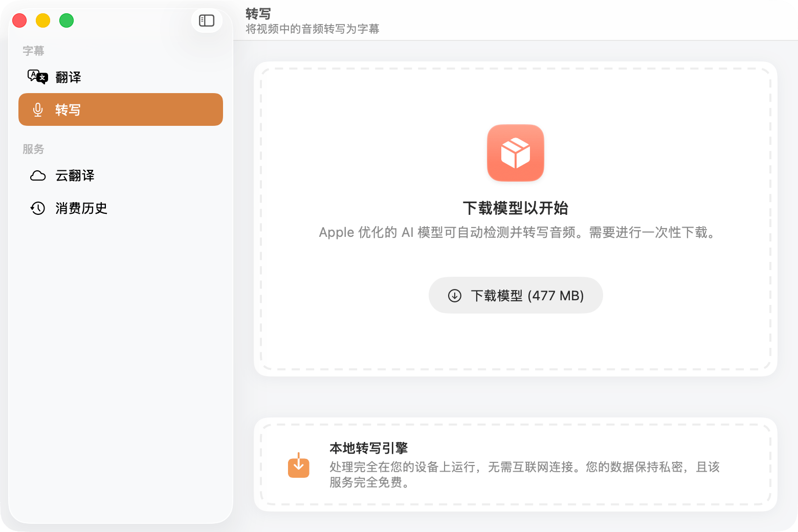Select the 转写 sidebar item
The width and height of the screenshot is (798, 532).
pos(121,109)
